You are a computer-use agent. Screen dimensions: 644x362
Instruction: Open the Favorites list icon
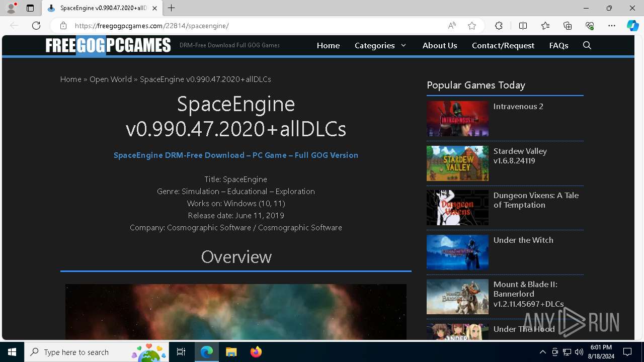(x=545, y=26)
